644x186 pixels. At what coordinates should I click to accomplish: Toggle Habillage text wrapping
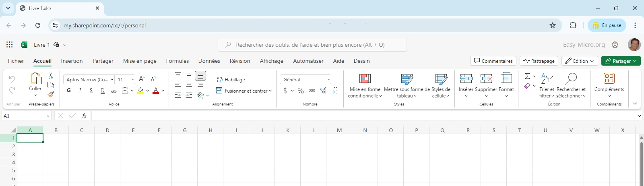click(x=231, y=80)
